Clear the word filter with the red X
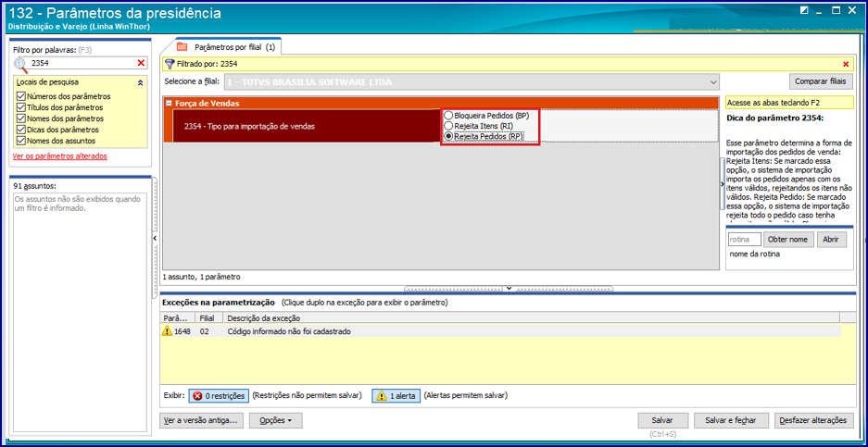Viewport: 868px width, 447px height. pyautogui.click(x=141, y=64)
